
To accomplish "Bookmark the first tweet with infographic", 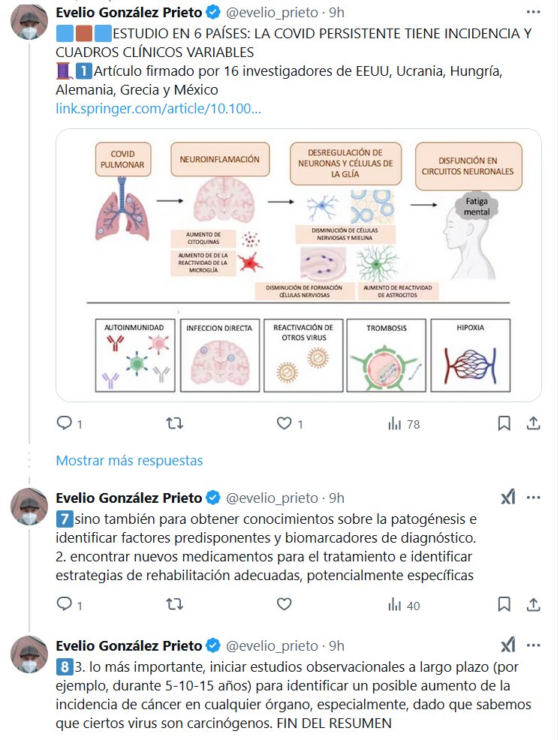I will tap(504, 423).
